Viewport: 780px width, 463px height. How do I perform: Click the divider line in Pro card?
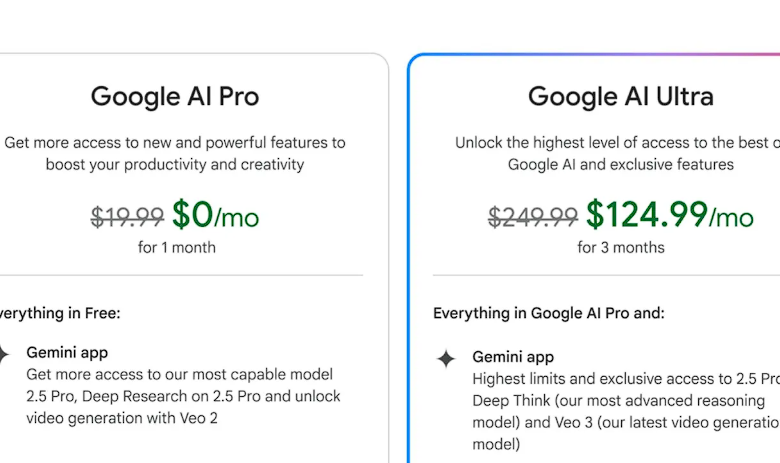click(x=182, y=275)
